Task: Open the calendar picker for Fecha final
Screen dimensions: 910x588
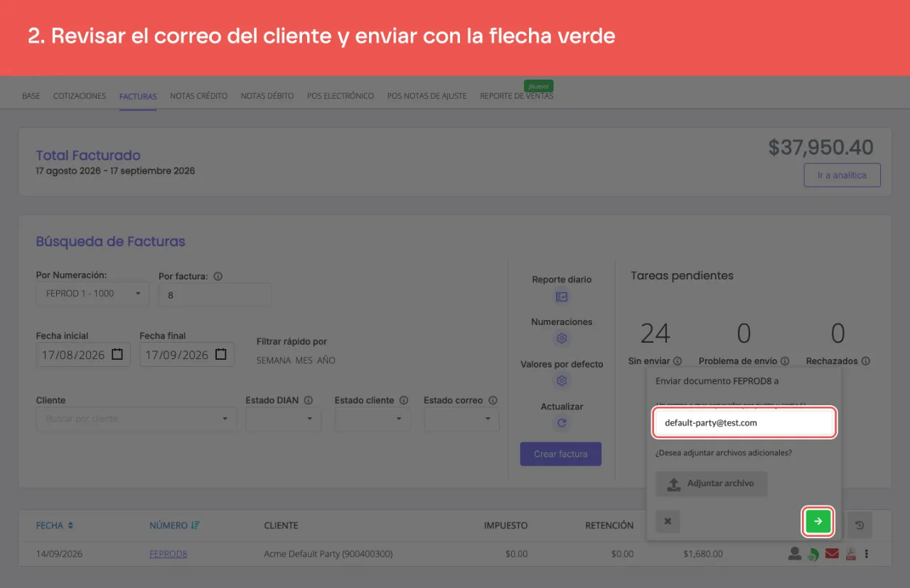Action: point(221,354)
